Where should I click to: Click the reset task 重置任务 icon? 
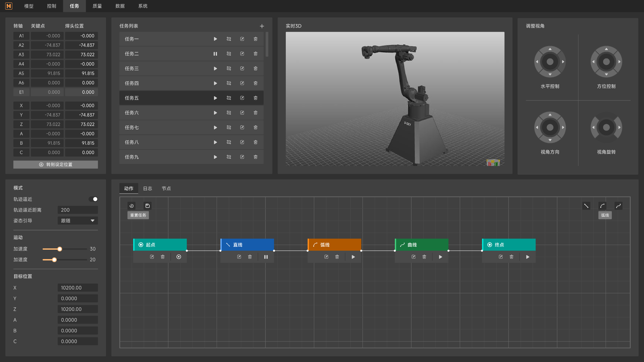[x=131, y=206]
